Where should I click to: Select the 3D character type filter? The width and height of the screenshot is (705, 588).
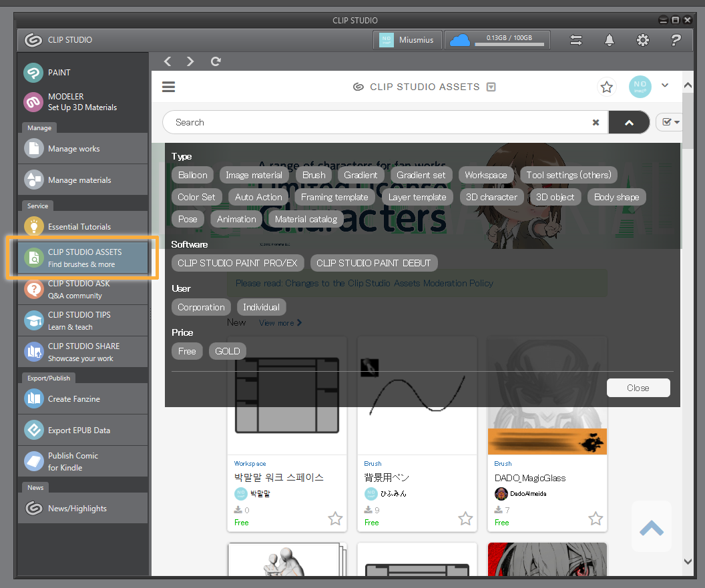(492, 197)
